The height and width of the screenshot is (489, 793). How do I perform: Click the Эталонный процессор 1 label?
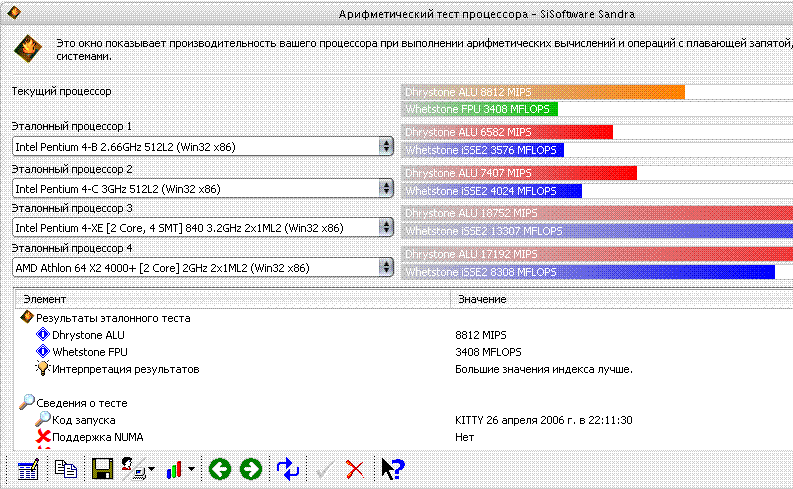71,126
